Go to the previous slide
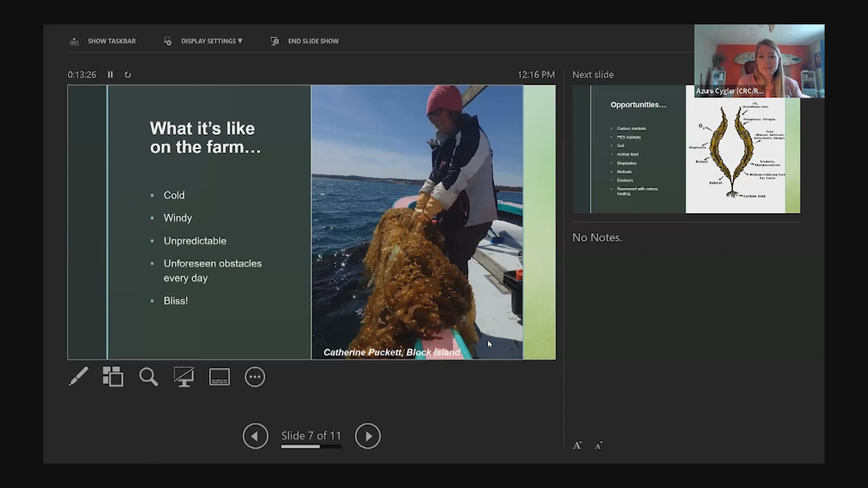The image size is (868, 488). [x=255, y=436]
